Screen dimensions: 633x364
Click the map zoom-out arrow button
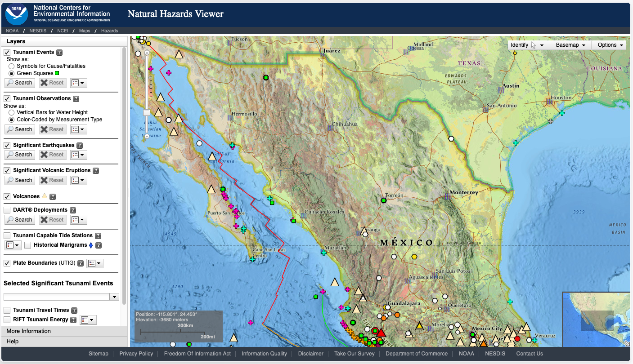point(146,137)
